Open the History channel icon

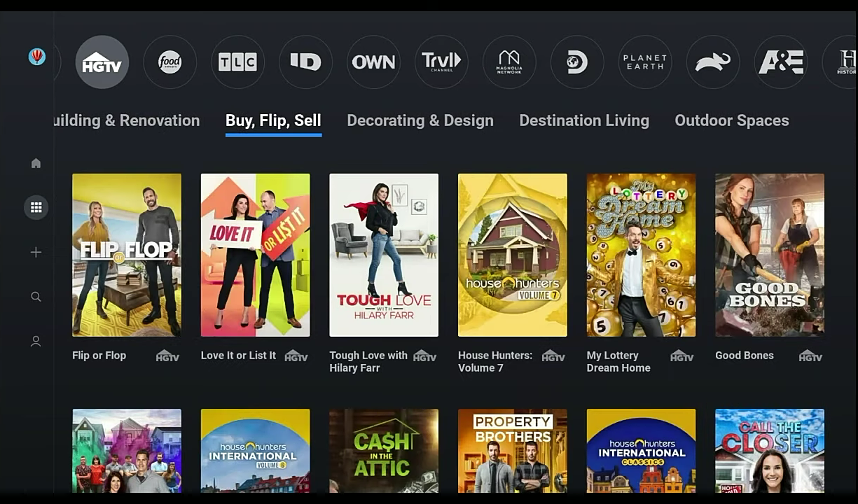840,62
